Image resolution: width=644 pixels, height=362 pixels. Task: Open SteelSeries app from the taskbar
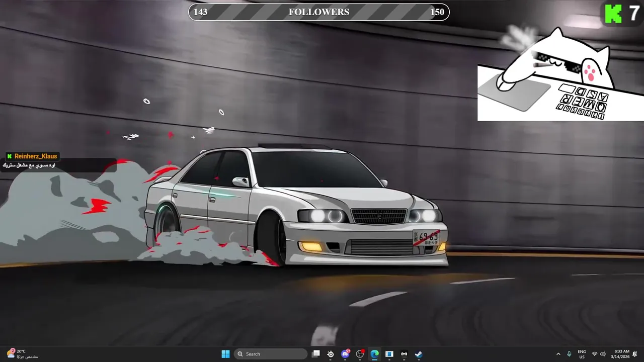[331, 354]
